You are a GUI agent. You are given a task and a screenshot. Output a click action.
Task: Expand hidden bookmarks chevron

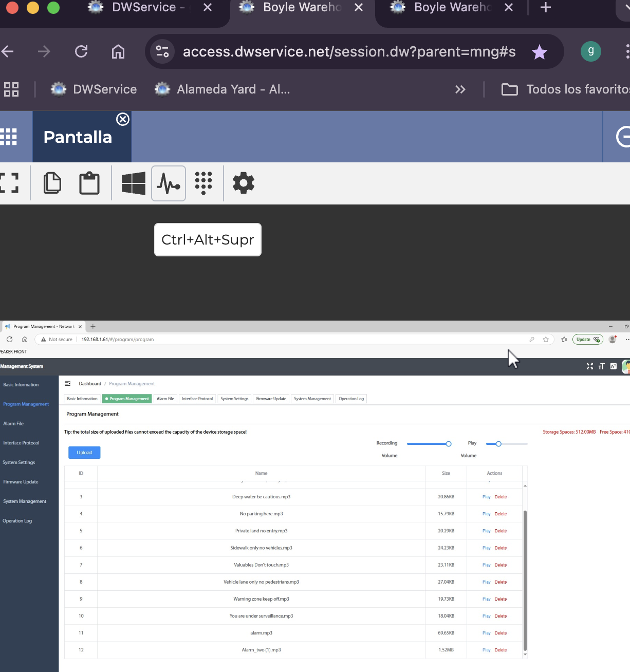tap(460, 89)
